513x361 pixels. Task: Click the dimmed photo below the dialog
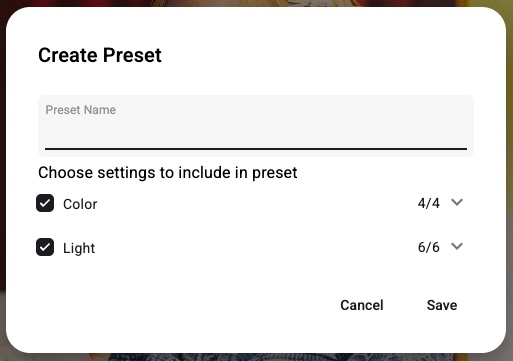tap(256, 357)
